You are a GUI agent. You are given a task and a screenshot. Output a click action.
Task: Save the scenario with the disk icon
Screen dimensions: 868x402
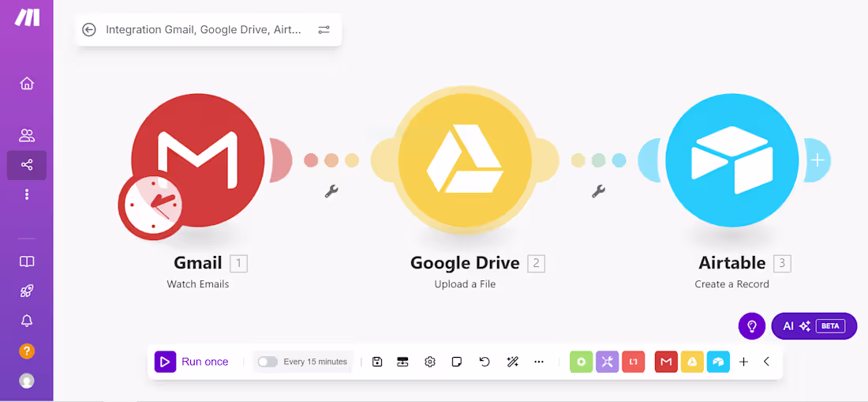(x=377, y=362)
